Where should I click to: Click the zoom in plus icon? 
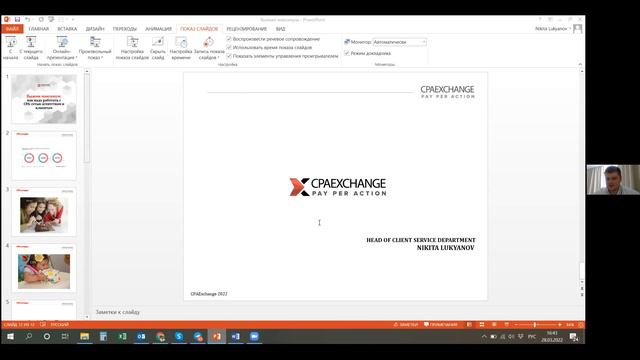tap(560, 324)
